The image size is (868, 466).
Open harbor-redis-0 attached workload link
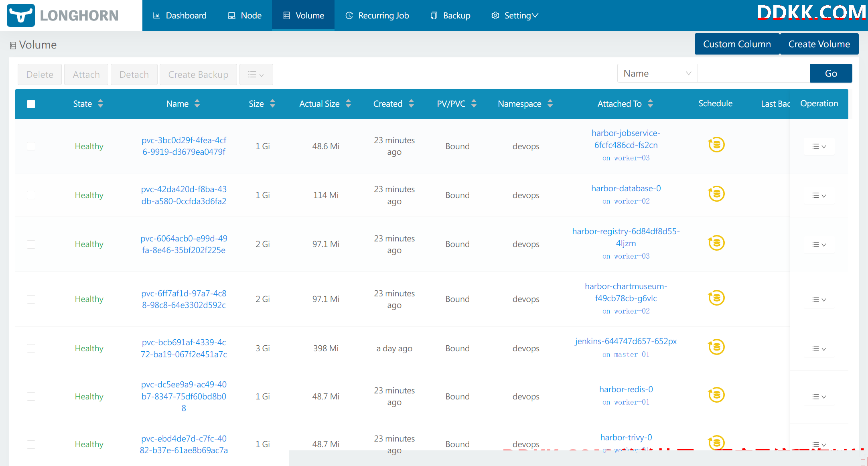coord(626,389)
